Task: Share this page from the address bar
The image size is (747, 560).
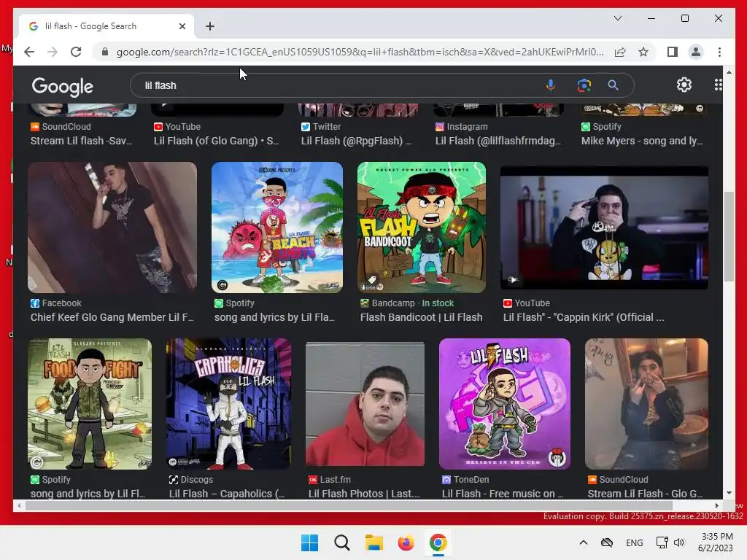Action: tap(620, 52)
